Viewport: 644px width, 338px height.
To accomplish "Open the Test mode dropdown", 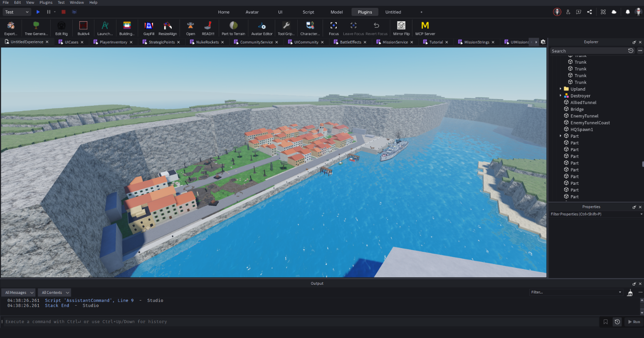I will tap(17, 12).
